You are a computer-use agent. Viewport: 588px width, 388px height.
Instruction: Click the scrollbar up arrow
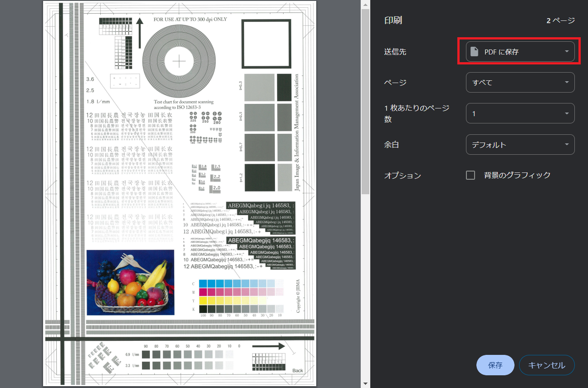(365, 5)
